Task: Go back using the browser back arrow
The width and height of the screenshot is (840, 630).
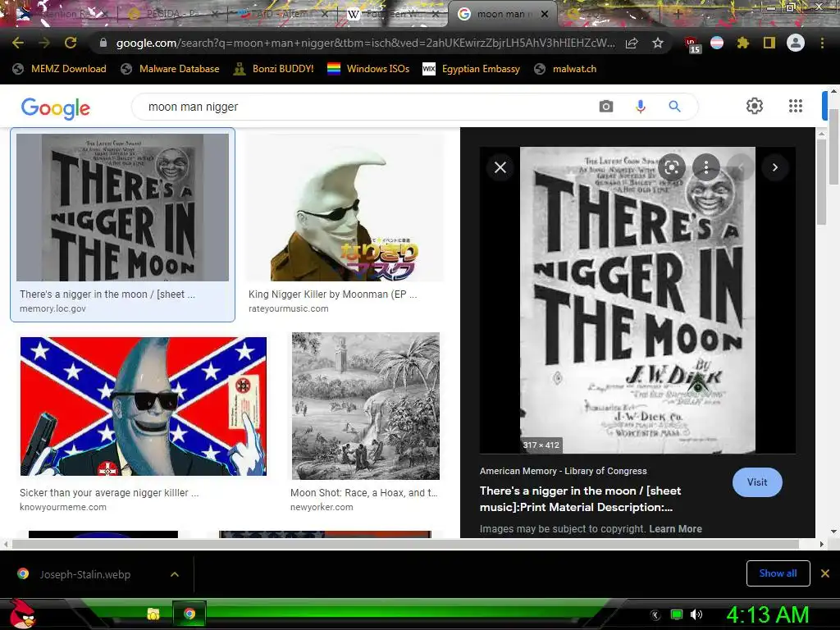Action: 18,43
